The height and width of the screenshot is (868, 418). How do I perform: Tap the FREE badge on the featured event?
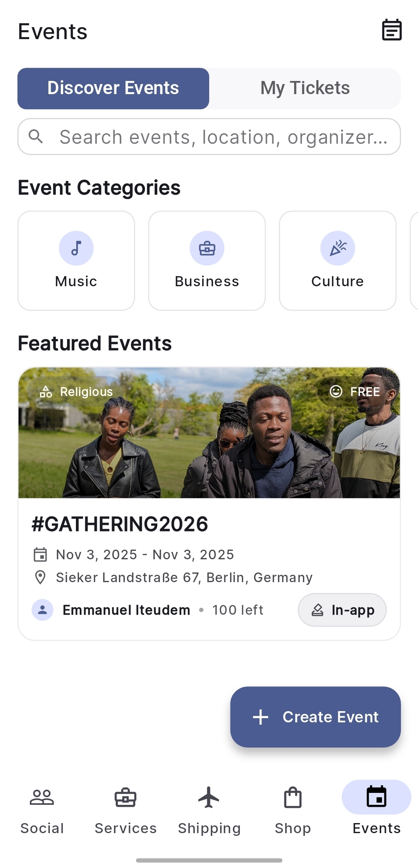click(356, 392)
